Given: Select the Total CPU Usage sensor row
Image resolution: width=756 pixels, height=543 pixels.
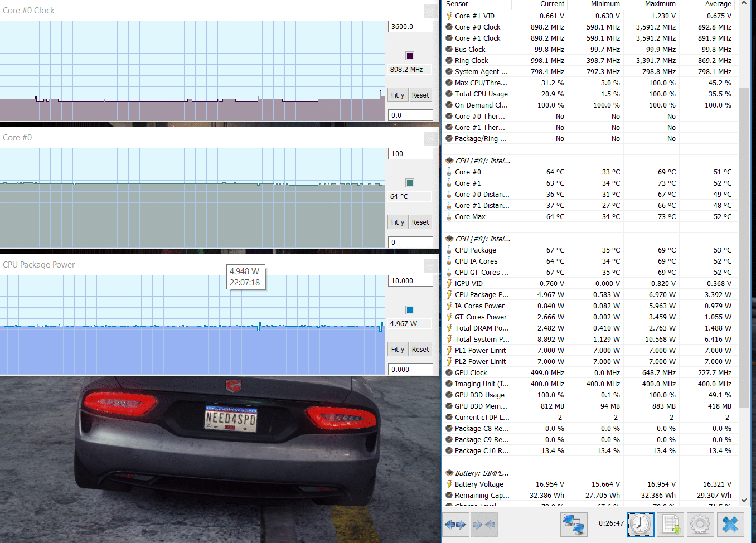Looking at the screenshot, I should (481, 94).
